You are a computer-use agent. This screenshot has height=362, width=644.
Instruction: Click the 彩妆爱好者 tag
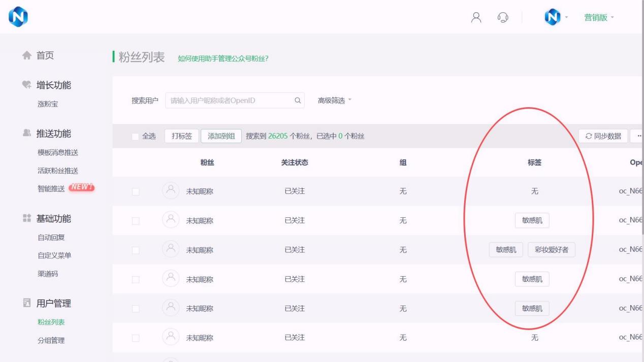(x=552, y=250)
